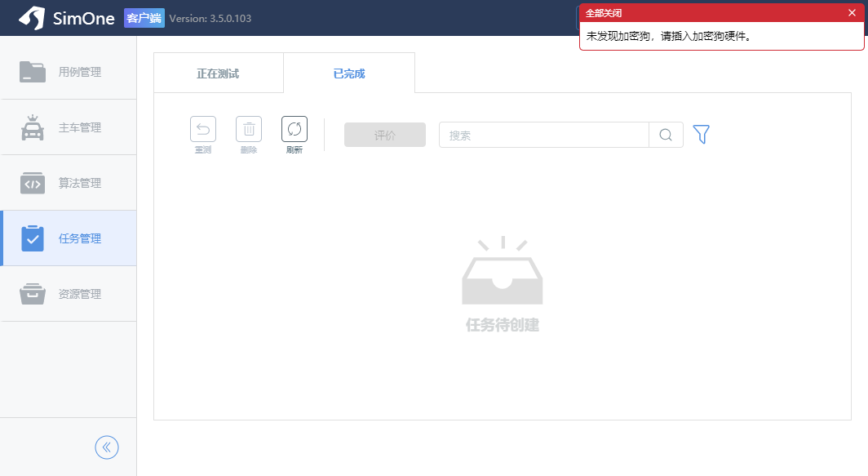868x476 pixels.
Task: Select the 已完成 tab
Action: pos(349,73)
